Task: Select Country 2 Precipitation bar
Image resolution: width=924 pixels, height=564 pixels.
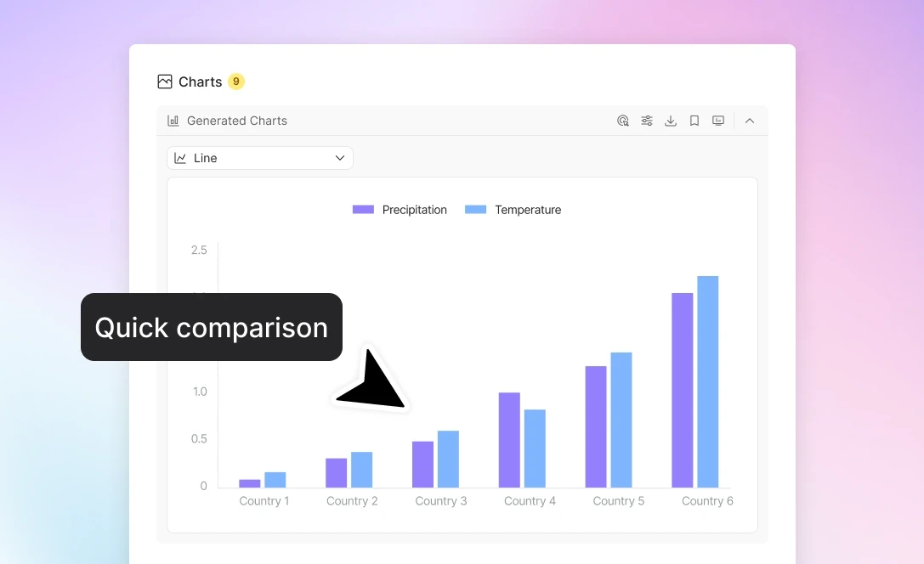Action: pyautogui.click(x=336, y=473)
